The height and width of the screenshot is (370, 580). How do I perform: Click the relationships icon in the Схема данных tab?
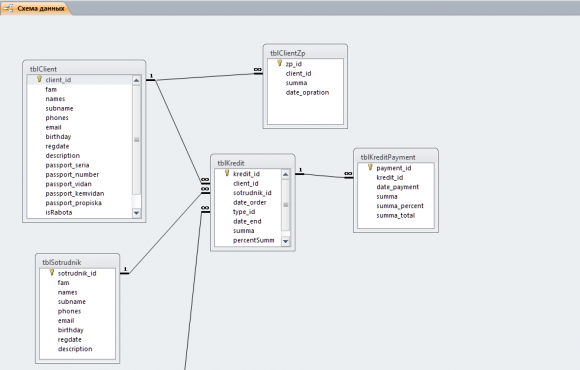pos(8,8)
